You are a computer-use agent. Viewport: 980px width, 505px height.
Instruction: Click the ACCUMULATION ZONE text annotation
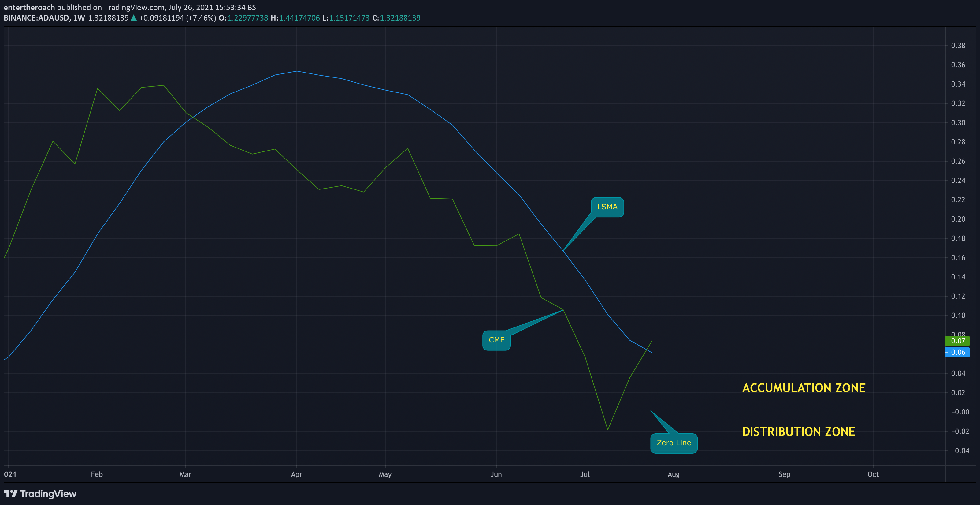(804, 388)
